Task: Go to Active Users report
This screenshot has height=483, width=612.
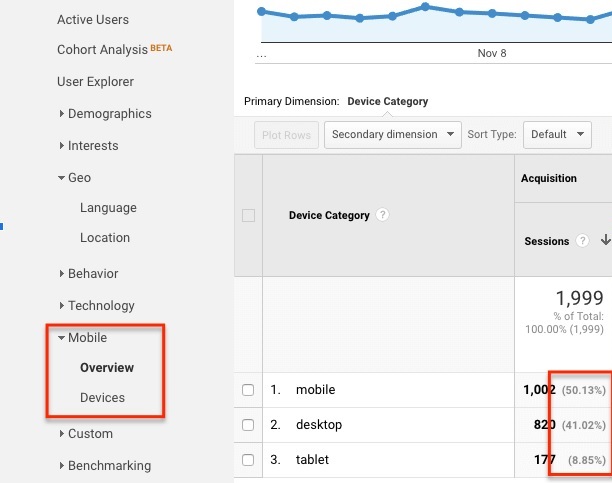Action: coord(93,20)
